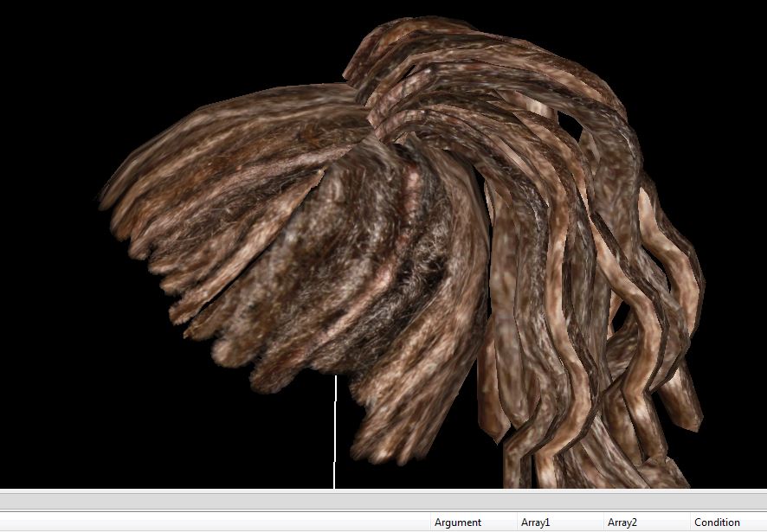Image resolution: width=767 pixels, height=532 pixels.
Task: Click the divider between Array2 and Condition
Action: (690, 522)
